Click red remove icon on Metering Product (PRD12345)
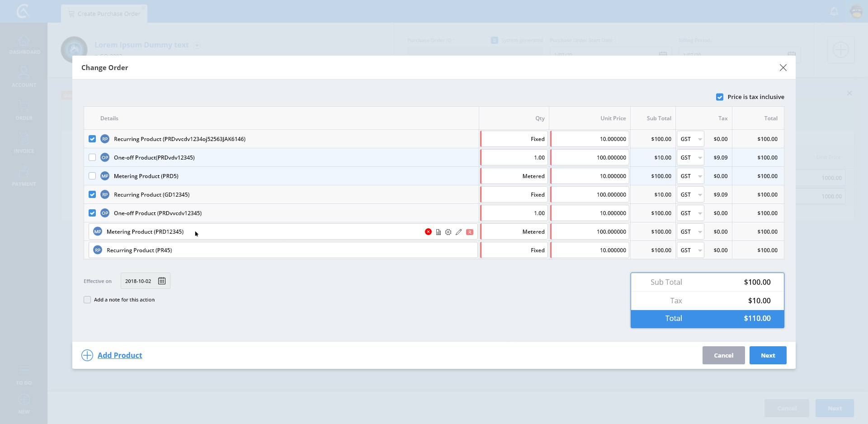This screenshot has width=868, height=424. [428, 232]
